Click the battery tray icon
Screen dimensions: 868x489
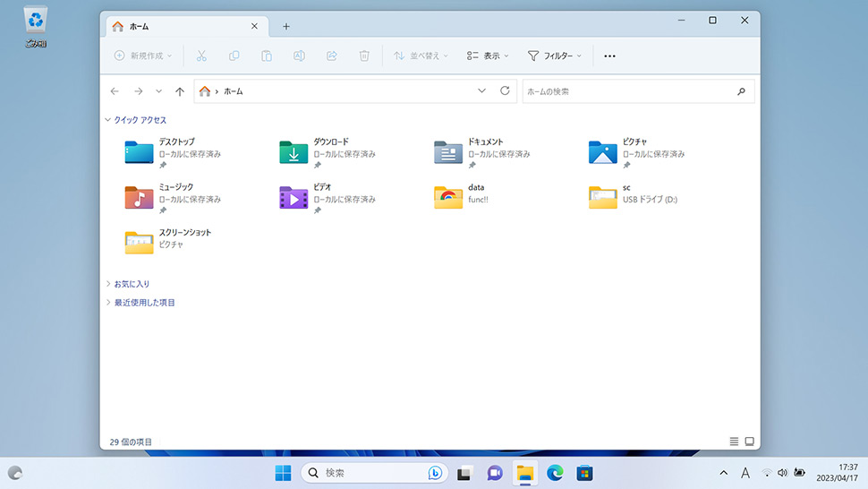pos(799,473)
